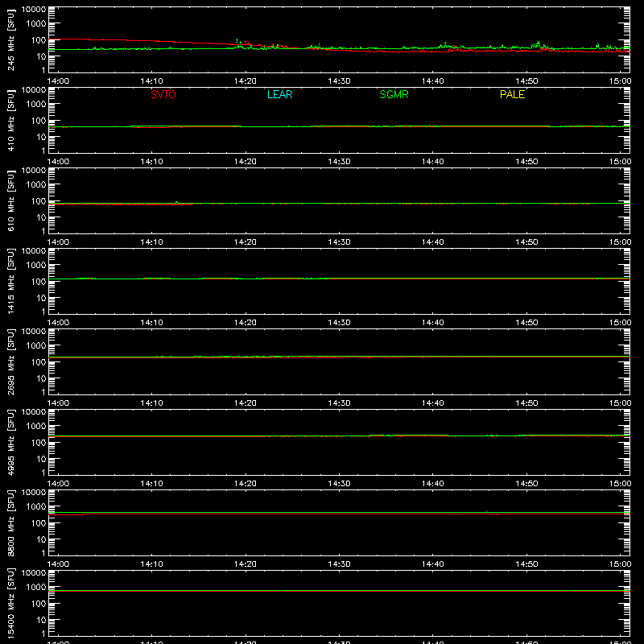Viewport: 644px width, 644px height.
Task: Click the 1000 tick label on 410 MHz axis
Action: 36,104
